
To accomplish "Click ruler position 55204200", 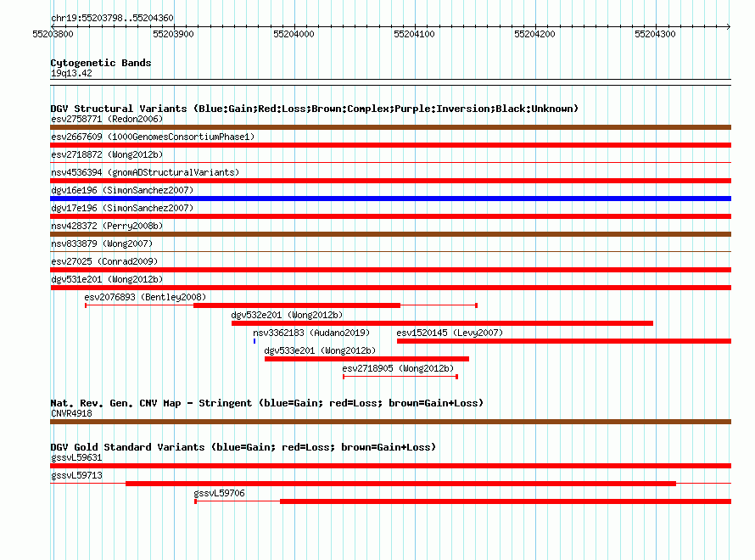I will (534, 34).
